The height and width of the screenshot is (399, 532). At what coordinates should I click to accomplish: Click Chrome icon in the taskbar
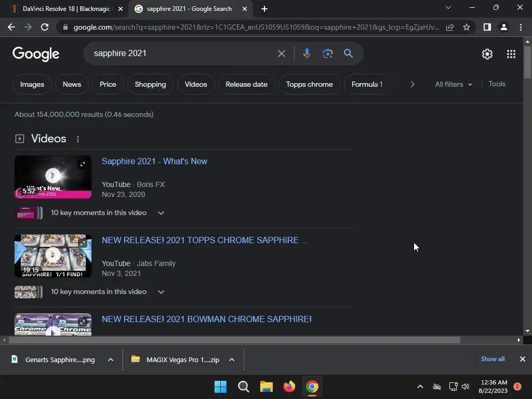pyautogui.click(x=312, y=387)
